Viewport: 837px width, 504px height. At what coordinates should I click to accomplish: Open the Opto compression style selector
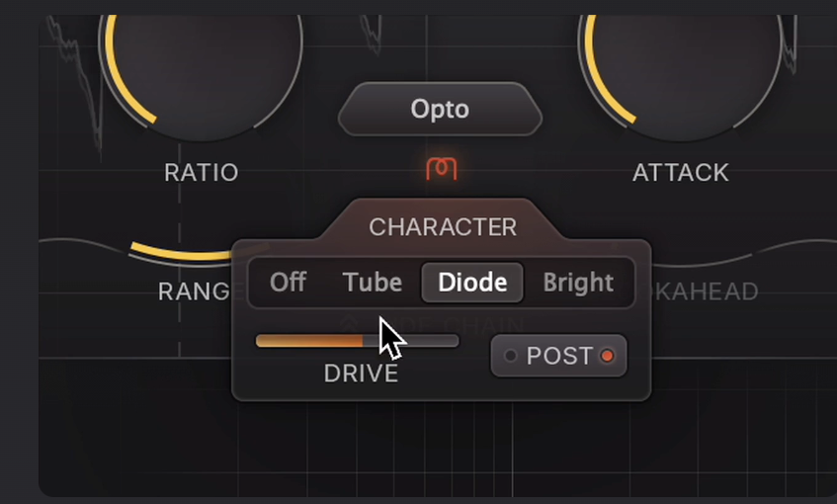tap(440, 109)
